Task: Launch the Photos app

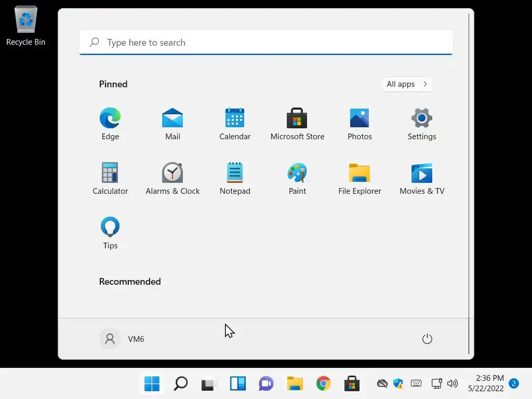Action: (360, 124)
